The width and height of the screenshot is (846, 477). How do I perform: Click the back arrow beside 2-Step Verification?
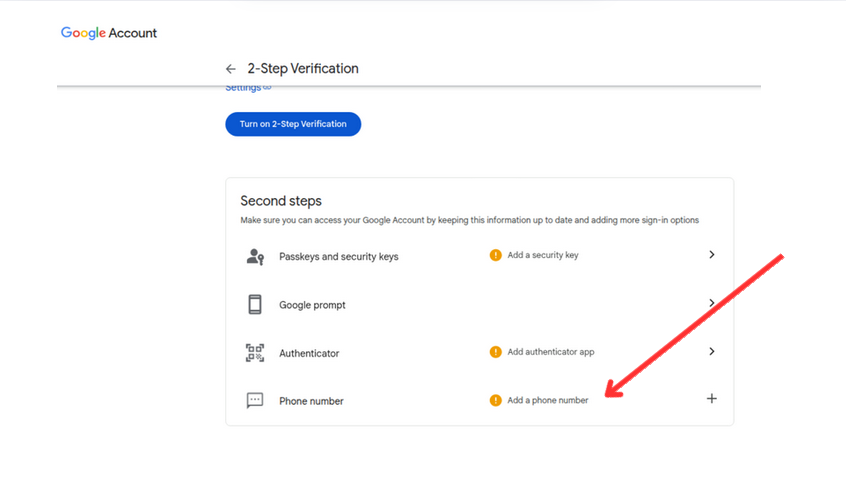click(231, 69)
